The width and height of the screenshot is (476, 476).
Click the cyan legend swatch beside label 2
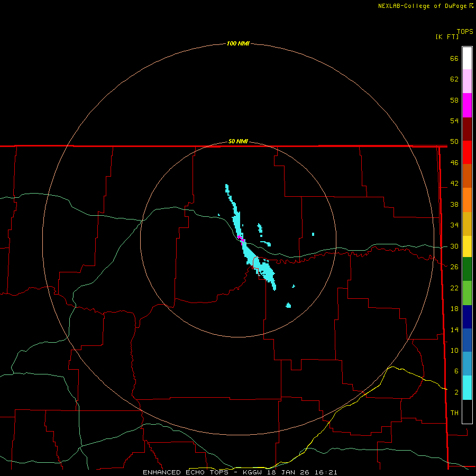[467, 388]
